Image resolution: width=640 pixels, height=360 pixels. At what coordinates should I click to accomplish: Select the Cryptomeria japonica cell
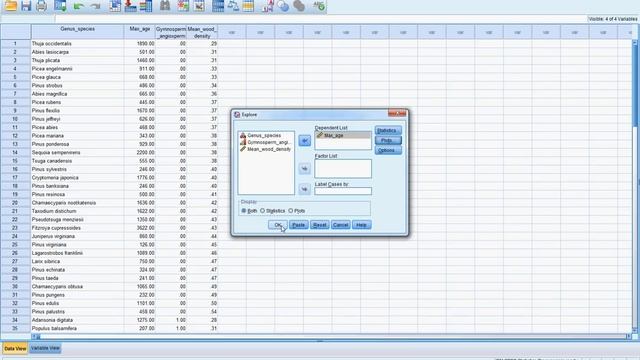pos(78,178)
